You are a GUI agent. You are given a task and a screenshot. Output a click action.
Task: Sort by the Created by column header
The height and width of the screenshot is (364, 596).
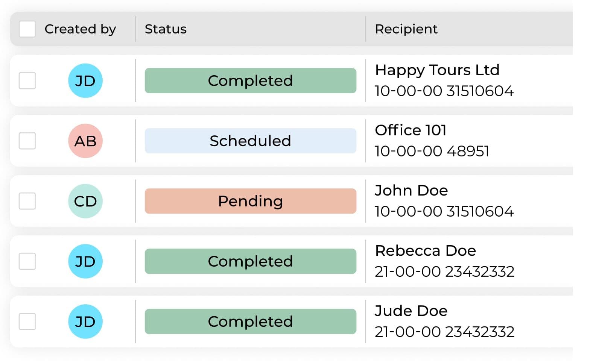tap(80, 29)
